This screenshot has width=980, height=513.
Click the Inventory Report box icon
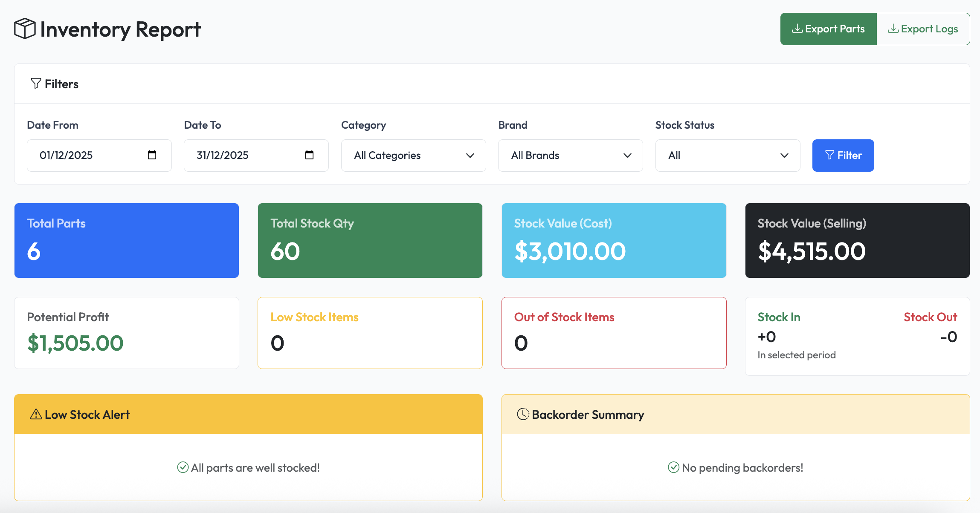(25, 29)
